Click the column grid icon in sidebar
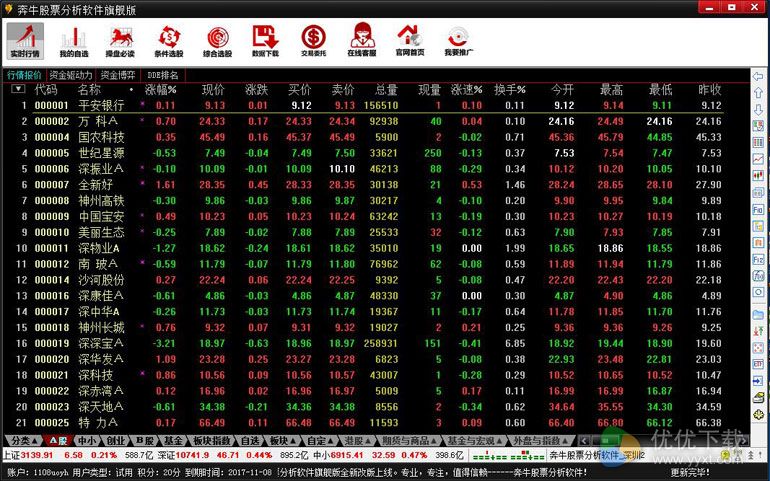Screen dimensions: 770x481 pos(758,142)
